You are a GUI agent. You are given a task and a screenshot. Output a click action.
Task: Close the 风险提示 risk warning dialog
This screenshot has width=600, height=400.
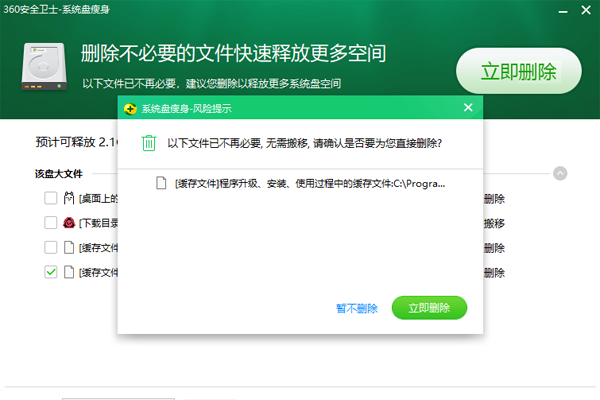(x=468, y=108)
